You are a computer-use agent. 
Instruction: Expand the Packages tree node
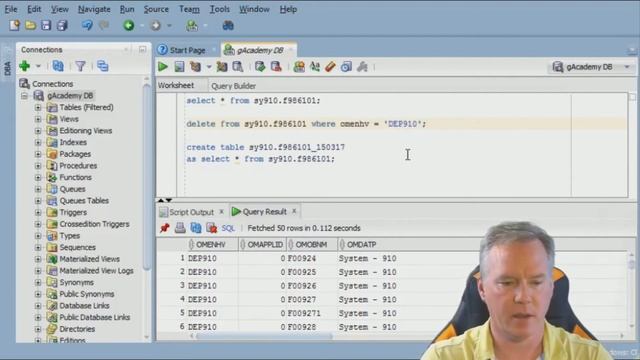pyautogui.click(x=38, y=154)
